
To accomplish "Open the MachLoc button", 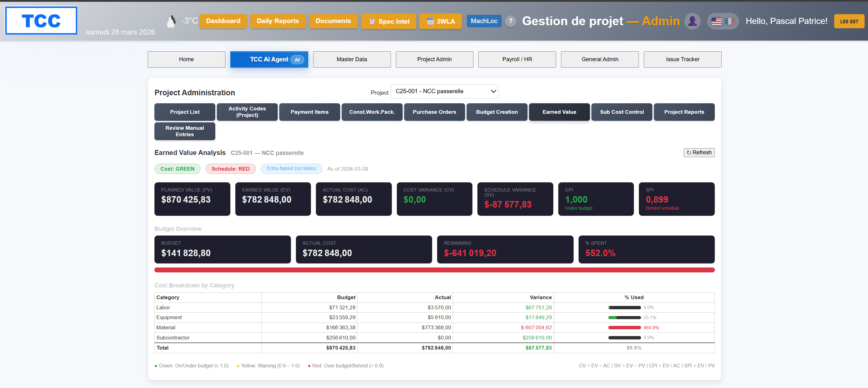I will click(484, 21).
